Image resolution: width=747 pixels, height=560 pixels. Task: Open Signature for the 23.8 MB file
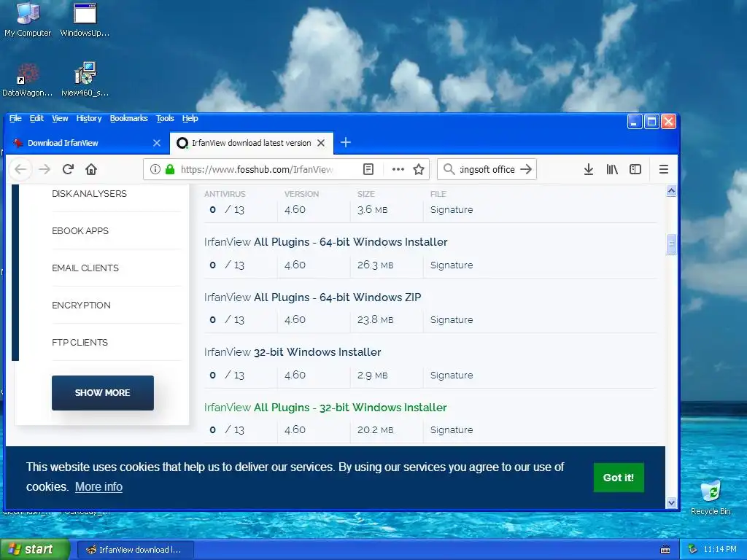click(x=451, y=319)
